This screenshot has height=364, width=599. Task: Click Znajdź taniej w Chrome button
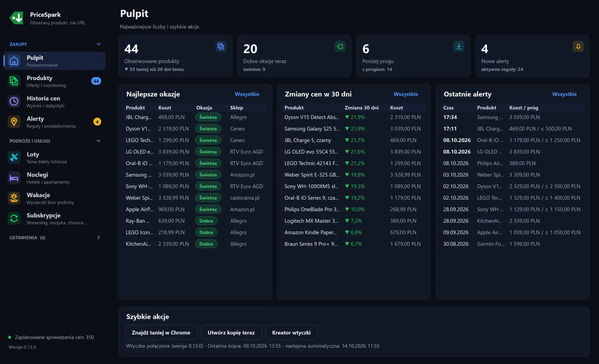tap(161, 332)
